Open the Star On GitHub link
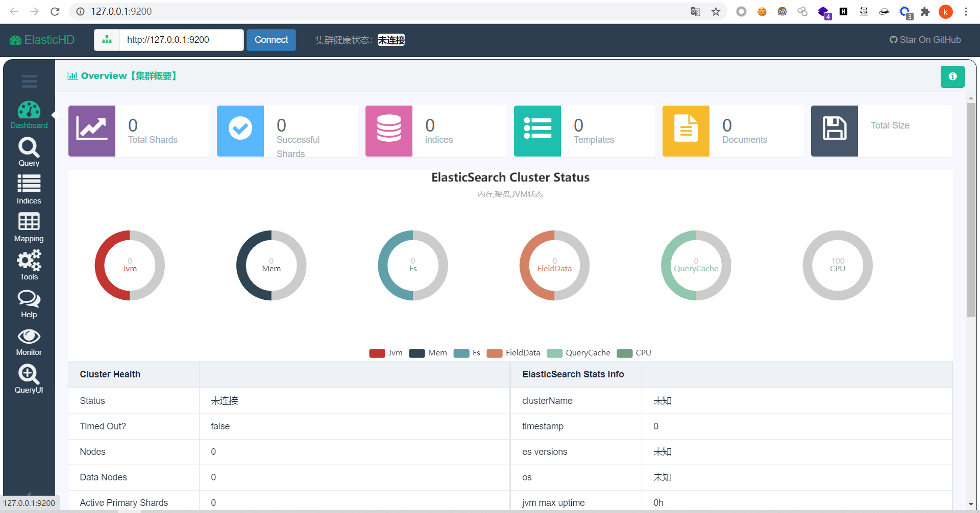Image resolution: width=980 pixels, height=513 pixels. (x=924, y=39)
